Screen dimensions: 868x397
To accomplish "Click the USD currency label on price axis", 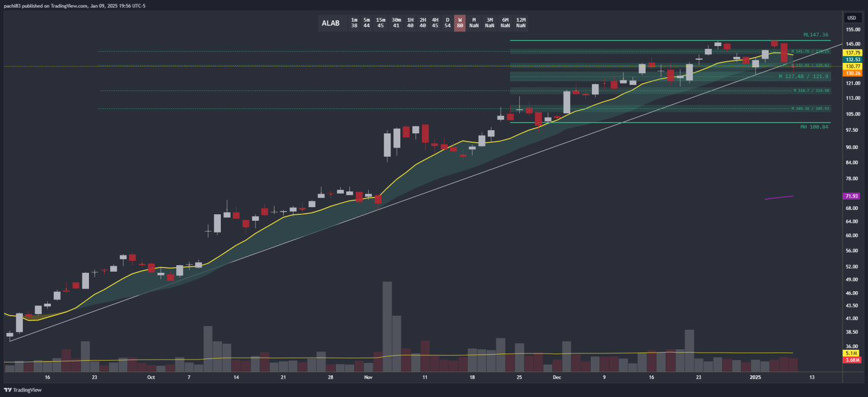I will (852, 18).
